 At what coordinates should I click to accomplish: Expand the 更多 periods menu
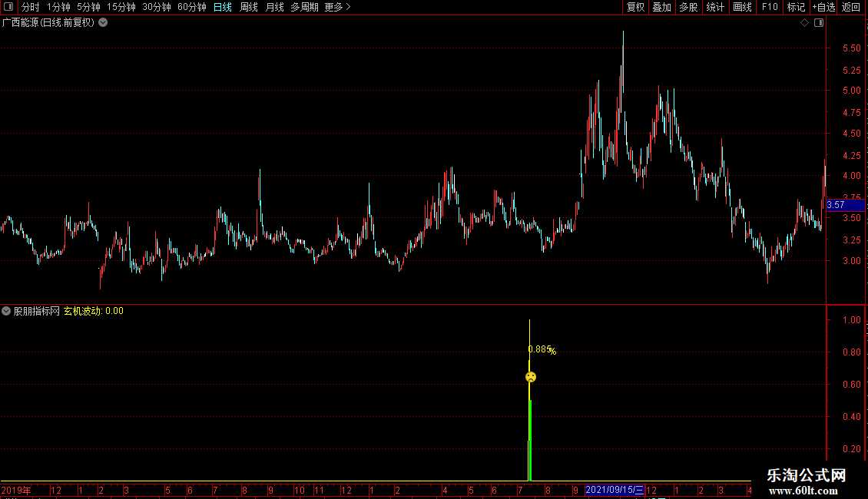tap(338, 7)
